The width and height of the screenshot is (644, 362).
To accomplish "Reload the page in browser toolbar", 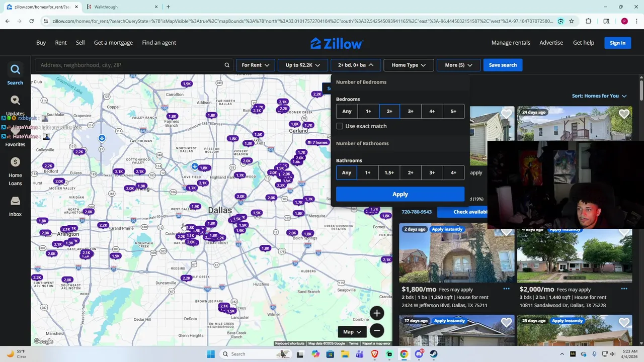I will [31, 21].
